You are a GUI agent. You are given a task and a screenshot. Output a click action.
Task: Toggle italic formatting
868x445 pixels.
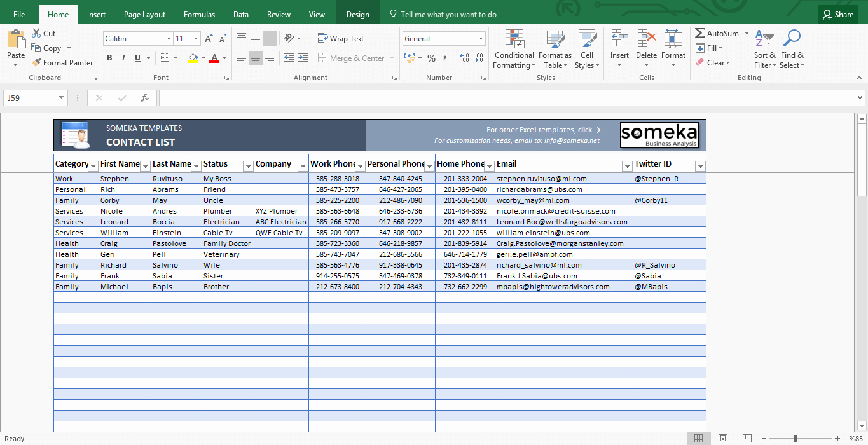coord(123,57)
